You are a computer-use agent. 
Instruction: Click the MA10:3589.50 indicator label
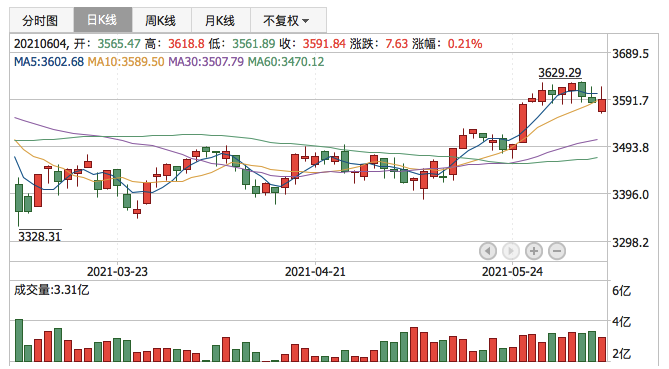pyautogui.click(x=126, y=62)
